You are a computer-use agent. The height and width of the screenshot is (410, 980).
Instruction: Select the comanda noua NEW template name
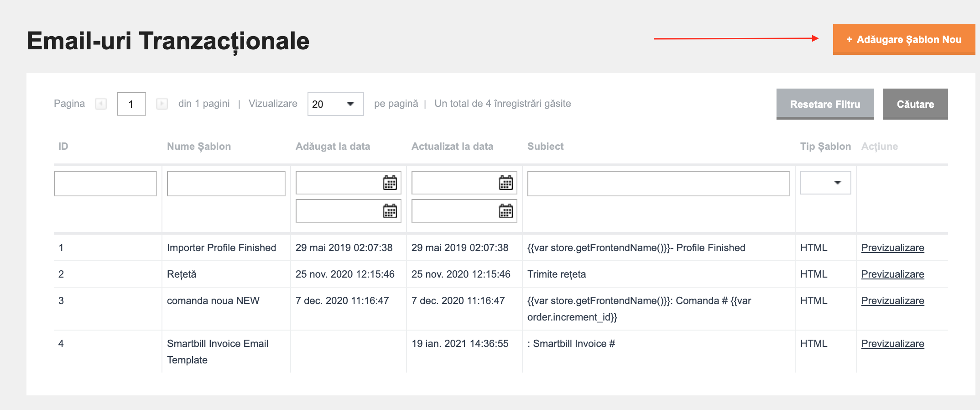tap(213, 300)
